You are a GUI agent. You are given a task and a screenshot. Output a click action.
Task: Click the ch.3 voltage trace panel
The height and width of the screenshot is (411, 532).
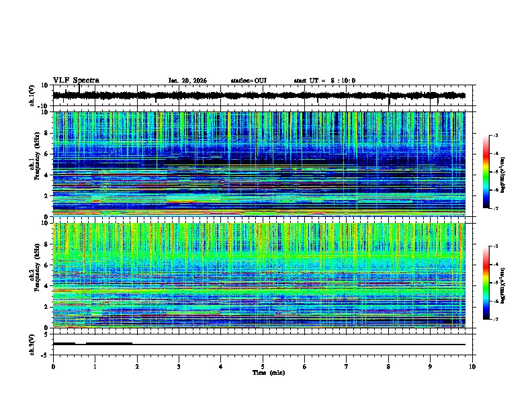pos(263,345)
